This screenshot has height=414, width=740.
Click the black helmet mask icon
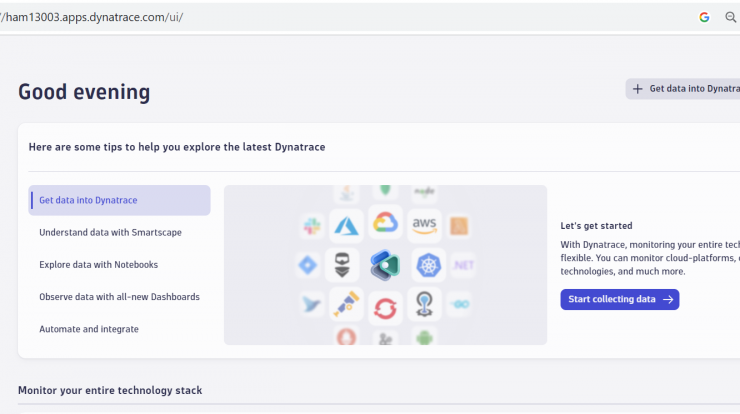pyautogui.click(x=342, y=265)
